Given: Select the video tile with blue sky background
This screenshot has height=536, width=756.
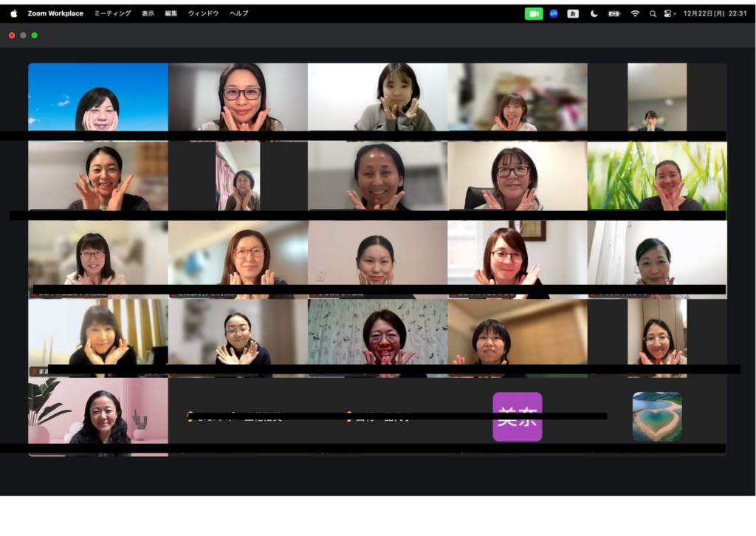Looking at the screenshot, I should (x=98, y=97).
